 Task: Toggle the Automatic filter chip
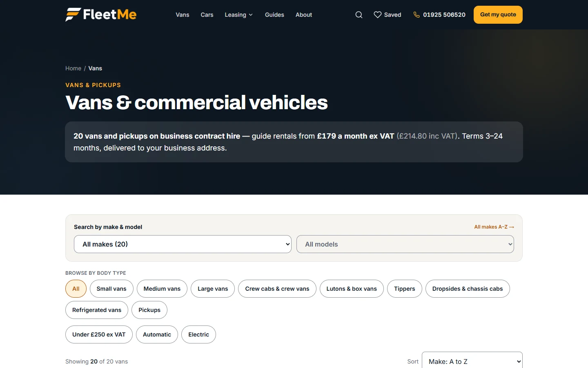[x=157, y=334]
